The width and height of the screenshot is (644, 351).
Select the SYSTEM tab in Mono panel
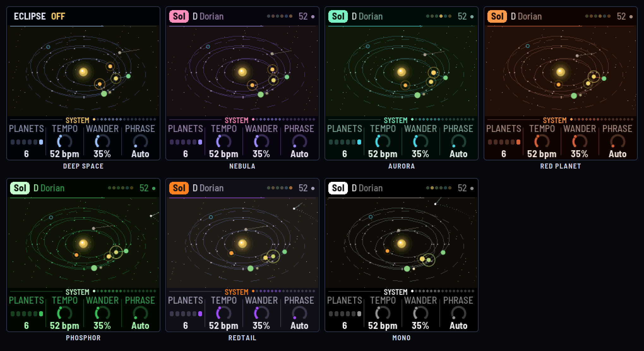396,292
